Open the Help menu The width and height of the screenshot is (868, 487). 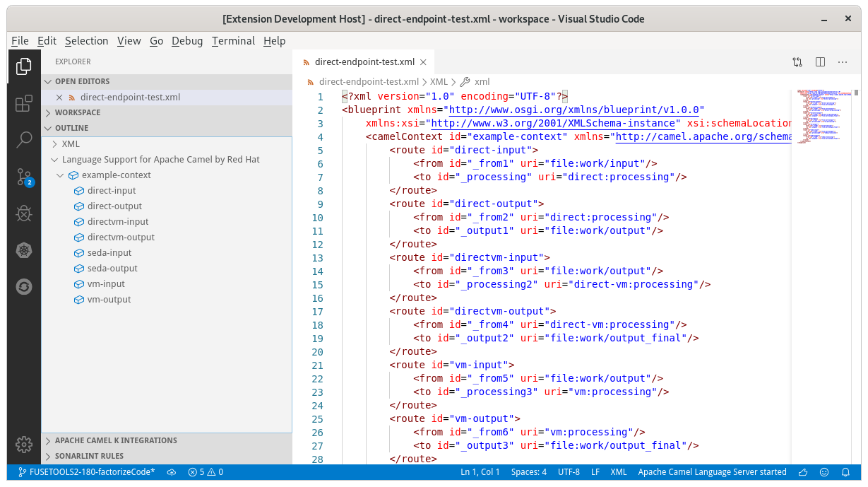pos(275,41)
